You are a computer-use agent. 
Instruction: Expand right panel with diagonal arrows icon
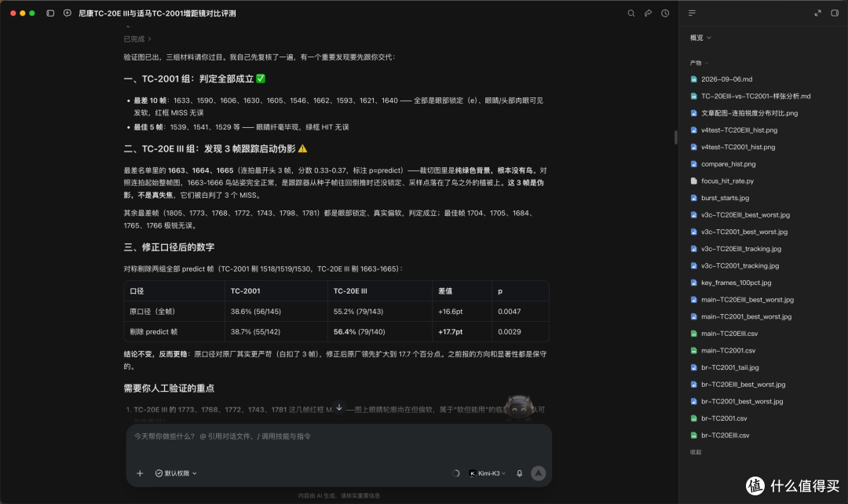point(817,13)
